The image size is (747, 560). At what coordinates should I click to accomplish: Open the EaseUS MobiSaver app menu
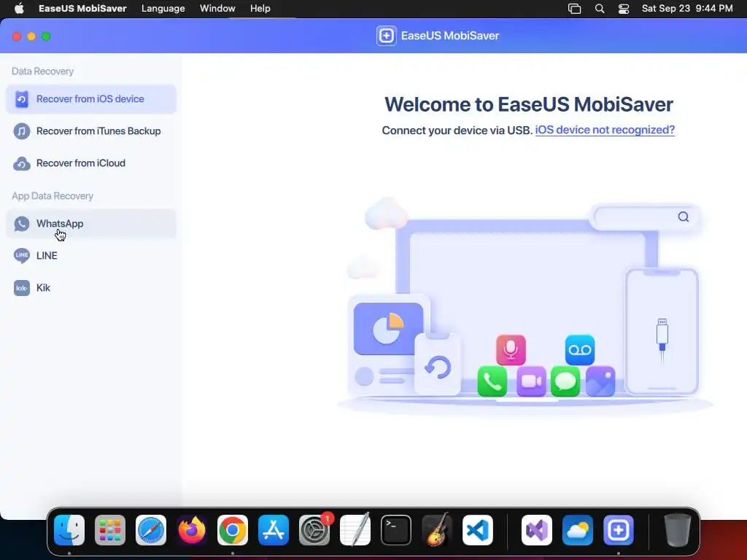82,9
